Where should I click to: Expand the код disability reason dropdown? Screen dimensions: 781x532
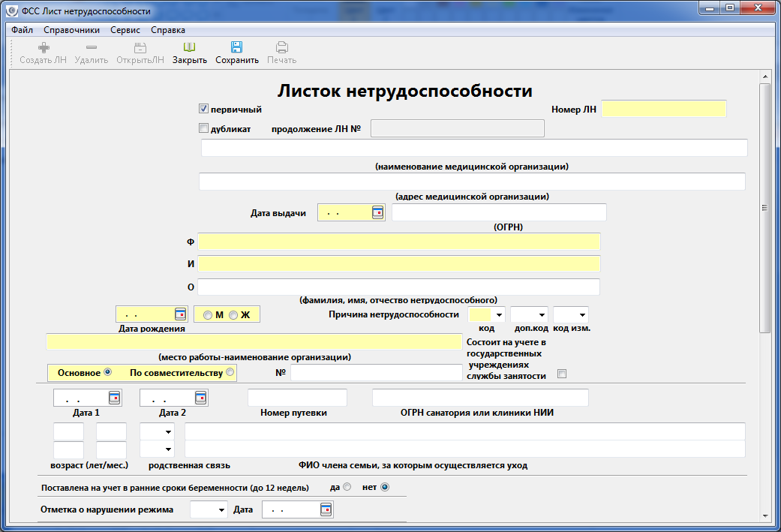[x=499, y=315]
